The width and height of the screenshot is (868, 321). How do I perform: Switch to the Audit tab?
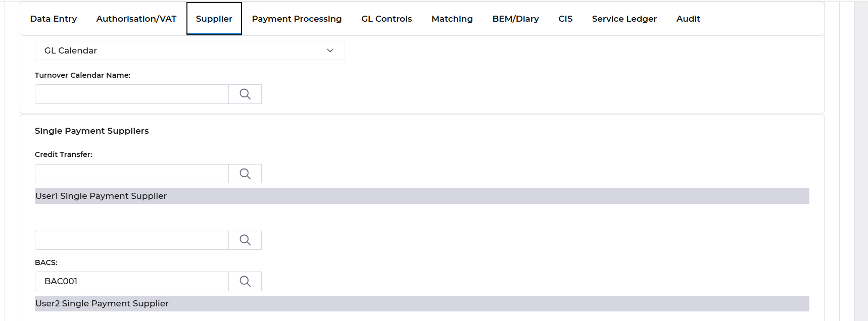[x=688, y=19]
